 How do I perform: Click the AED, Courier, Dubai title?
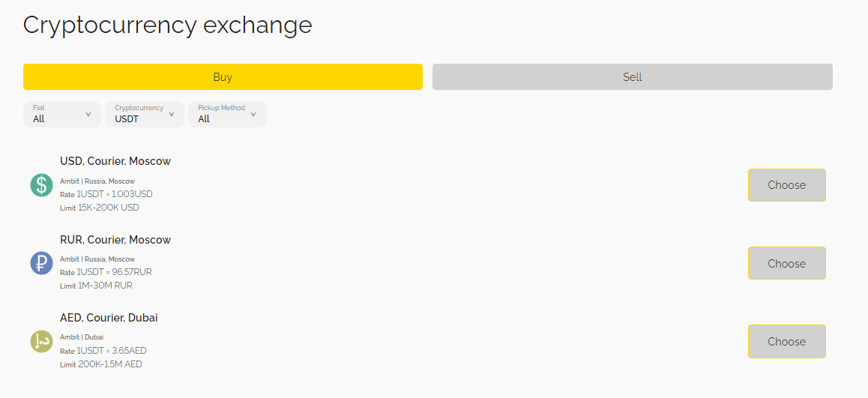(x=109, y=318)
